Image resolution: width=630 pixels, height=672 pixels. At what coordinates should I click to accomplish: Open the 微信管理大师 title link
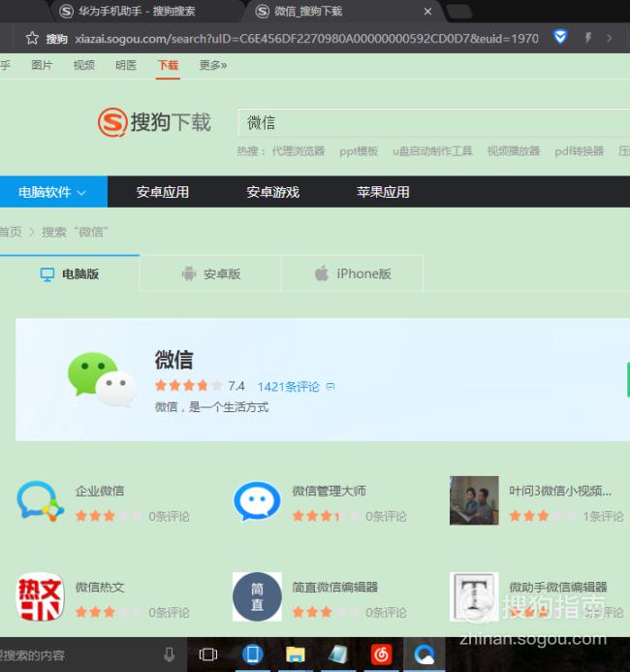[x=329, y=491]
